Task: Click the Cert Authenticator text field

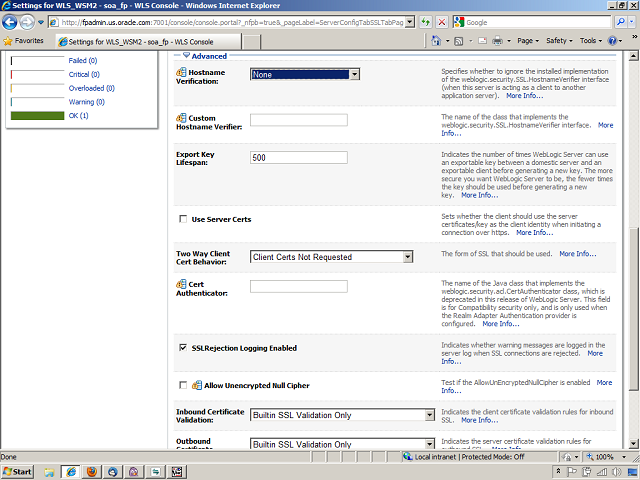Action: [x=299, y=286]
